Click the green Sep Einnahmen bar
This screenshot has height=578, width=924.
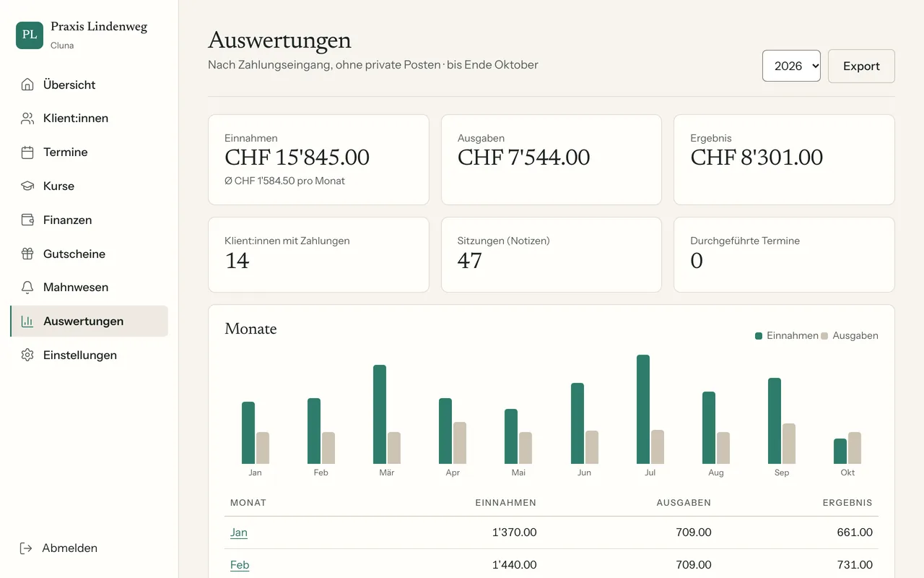(775, 420)
